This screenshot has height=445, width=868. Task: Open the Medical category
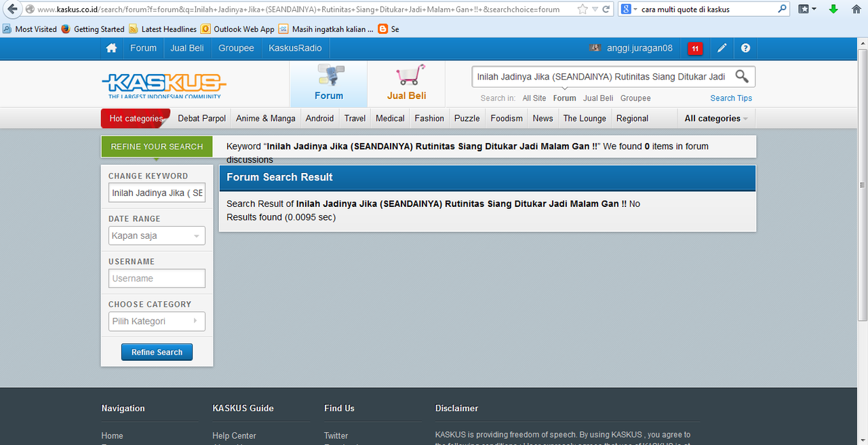coord(390,118)
